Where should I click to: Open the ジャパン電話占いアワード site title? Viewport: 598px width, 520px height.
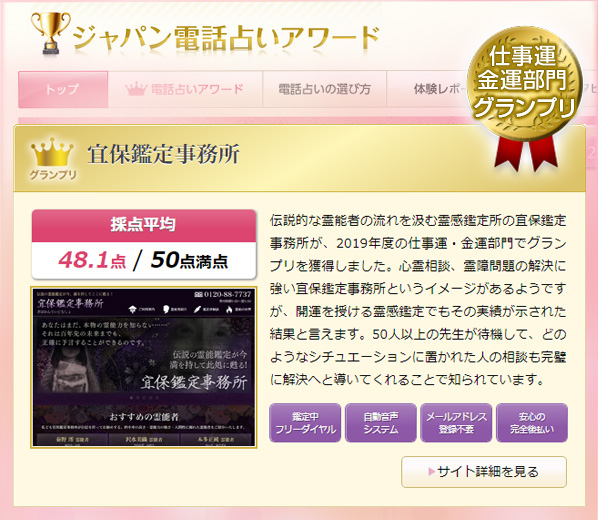pos(227,39)
